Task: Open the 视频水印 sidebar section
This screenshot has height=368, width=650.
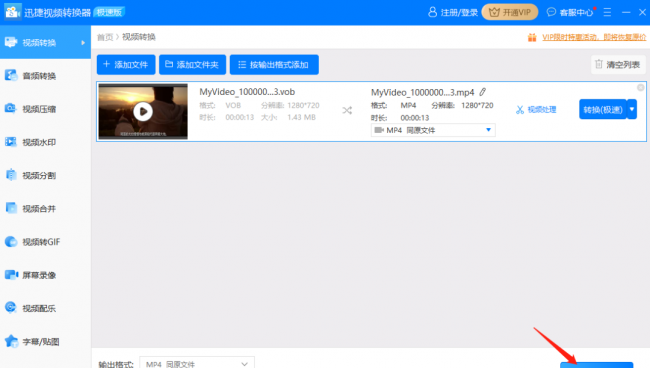Action: pos(45,142)
